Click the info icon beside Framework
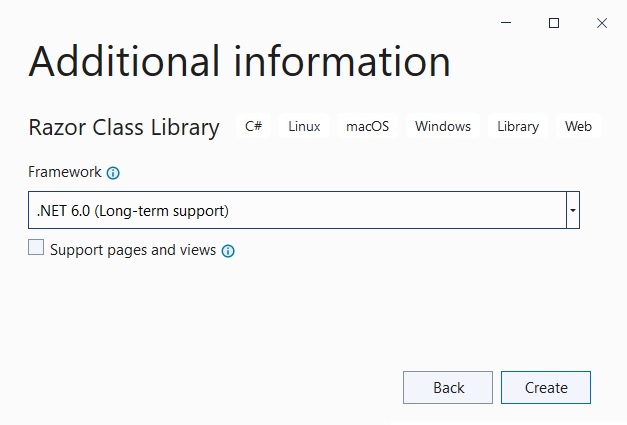Screen dimensions: 627x425 pyautogui.click(x=113, y=173)
